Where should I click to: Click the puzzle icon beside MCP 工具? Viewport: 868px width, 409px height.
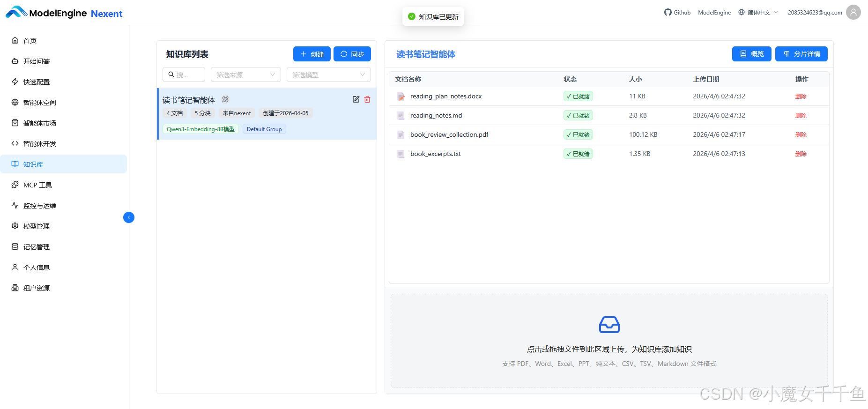coord(15,185)
